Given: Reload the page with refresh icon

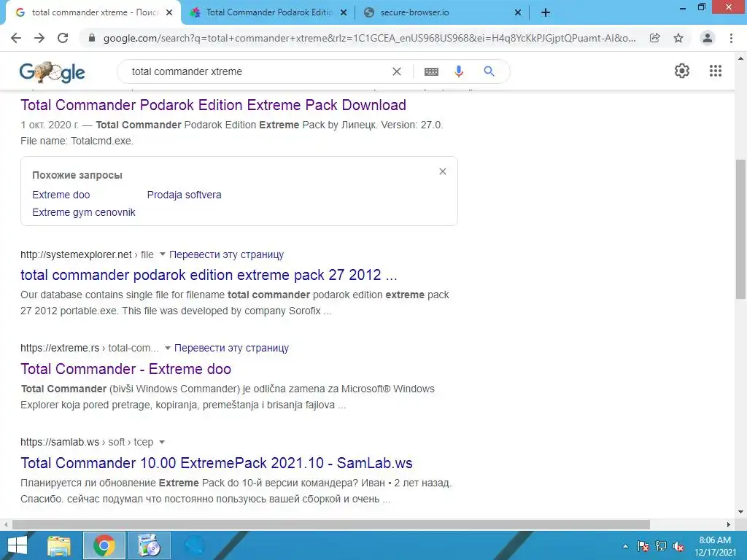Looking at the screenshot, I should coord(63,38).
